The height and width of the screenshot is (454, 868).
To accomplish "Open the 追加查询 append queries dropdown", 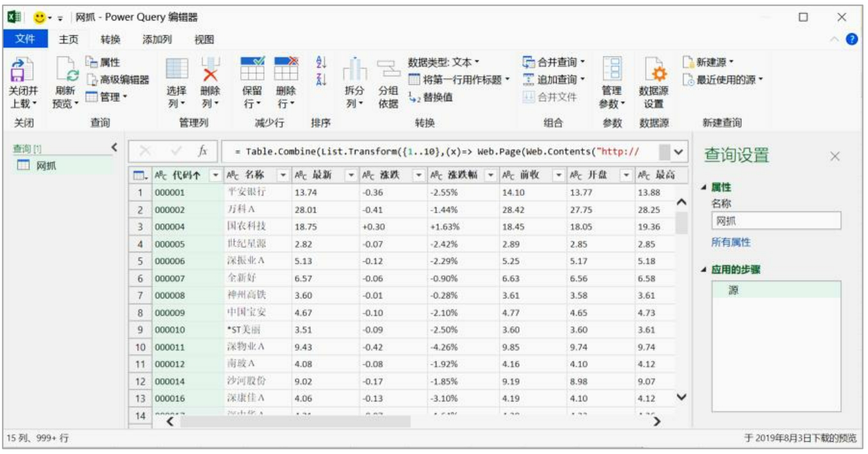I will [x=554, y=79].
